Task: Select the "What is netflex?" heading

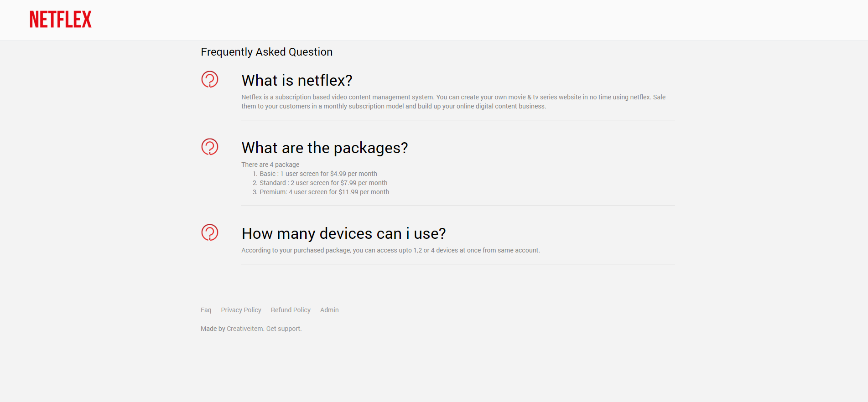Action: point(297,81)
